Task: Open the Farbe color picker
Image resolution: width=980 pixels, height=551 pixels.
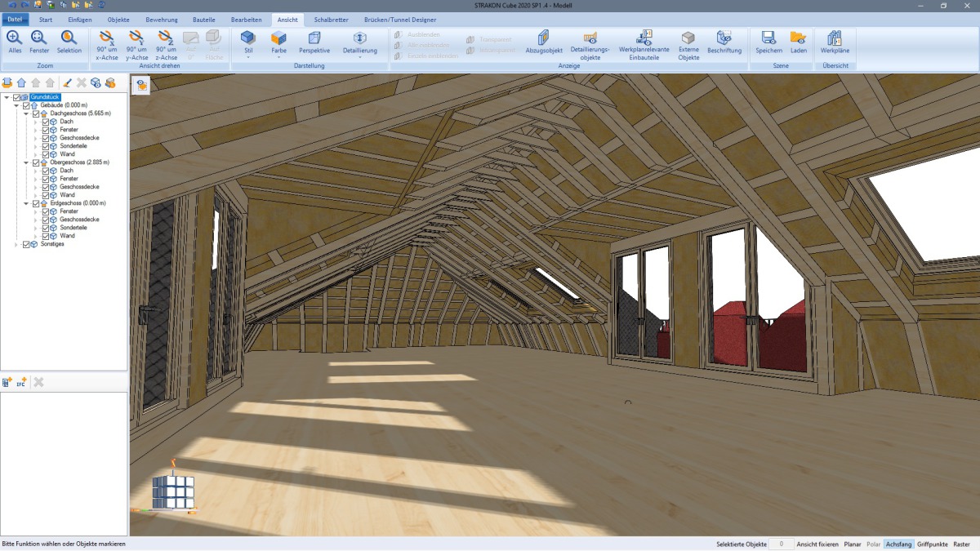Action: tap(278, 42)
